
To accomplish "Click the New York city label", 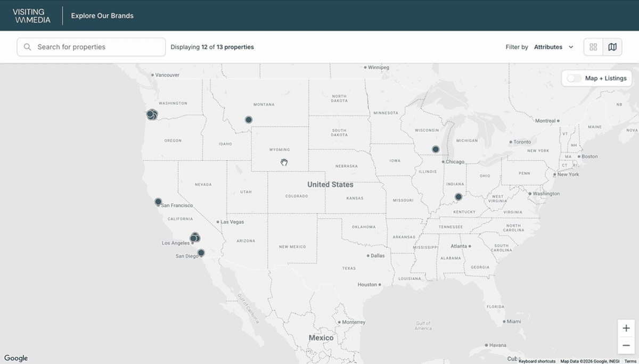I will click(568, 174).
